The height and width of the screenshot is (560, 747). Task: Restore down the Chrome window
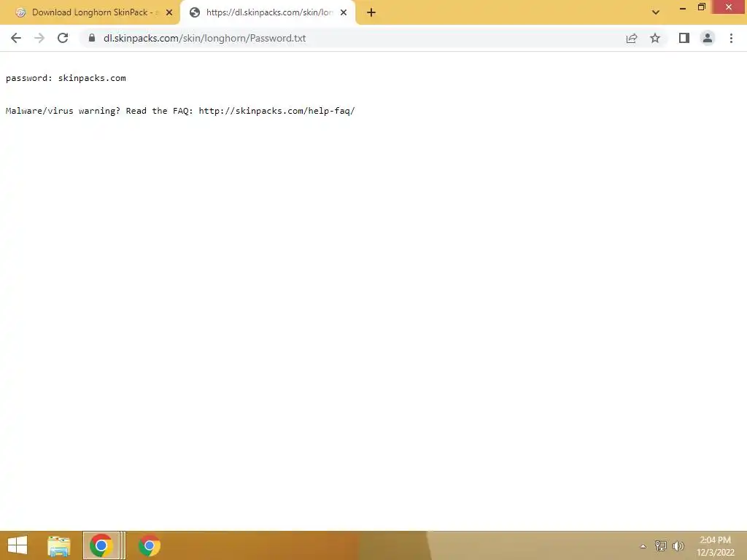[701, 7]
